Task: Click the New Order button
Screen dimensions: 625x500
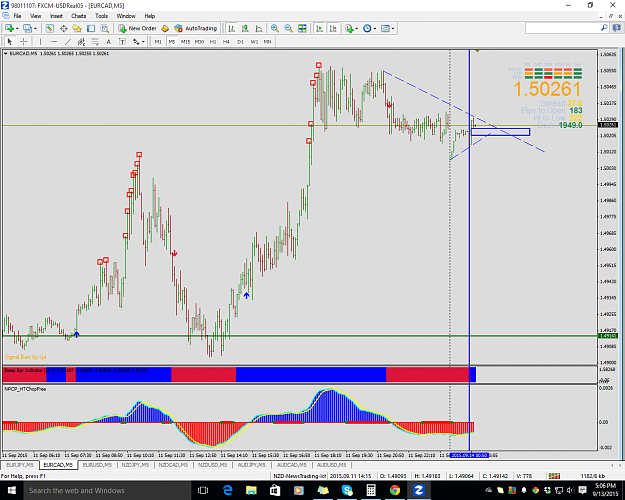Action: tap(138, 28)
